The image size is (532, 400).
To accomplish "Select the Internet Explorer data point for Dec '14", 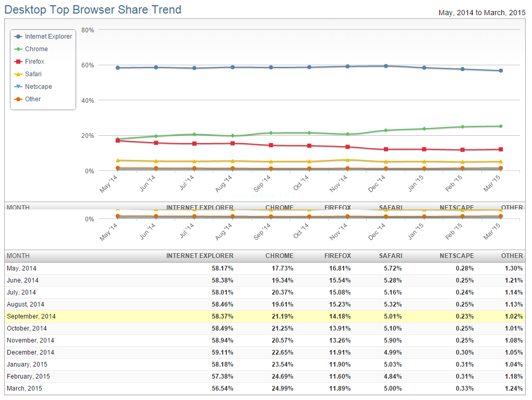I will coord(385,66).
